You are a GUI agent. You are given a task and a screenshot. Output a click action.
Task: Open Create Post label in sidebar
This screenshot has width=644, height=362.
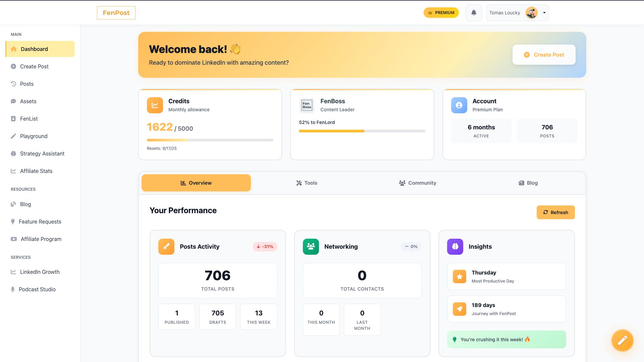[x=34, y=66]
